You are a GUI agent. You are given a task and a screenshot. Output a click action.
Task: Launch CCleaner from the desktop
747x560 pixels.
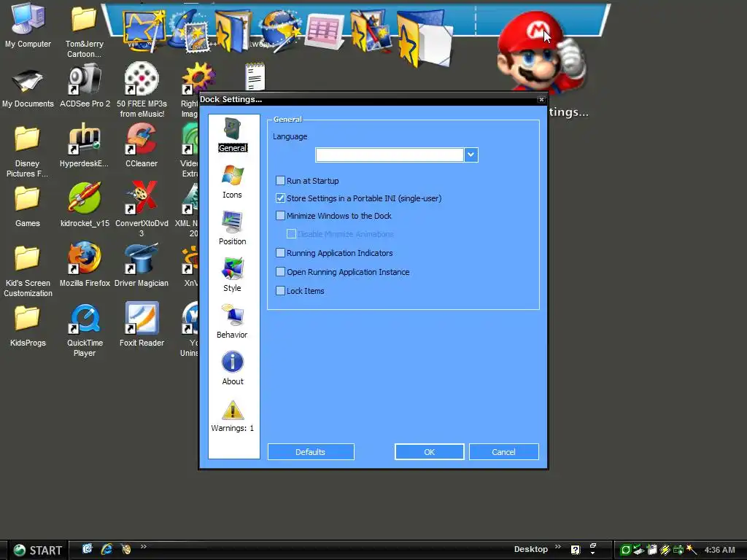pos(142,145)
